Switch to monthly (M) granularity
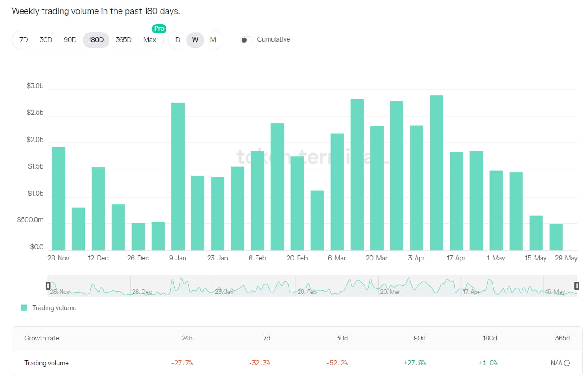Screen dimensions: 588x383 pos(213,40)
